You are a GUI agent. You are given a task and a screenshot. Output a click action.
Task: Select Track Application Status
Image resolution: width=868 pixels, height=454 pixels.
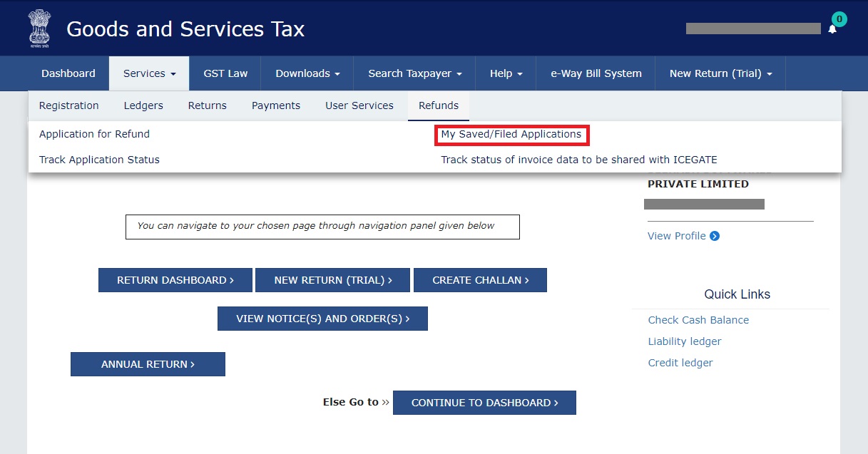point(98,159)
